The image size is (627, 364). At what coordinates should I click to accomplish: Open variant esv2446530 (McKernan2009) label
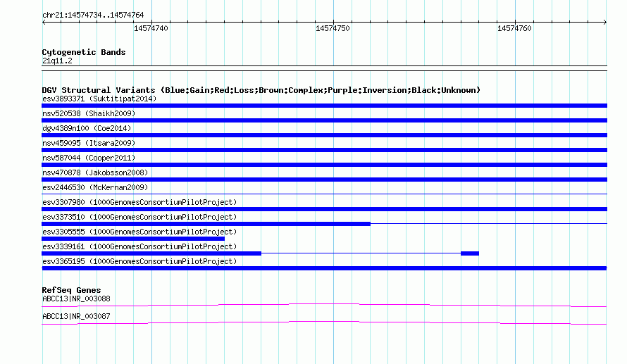pos(95,187)
